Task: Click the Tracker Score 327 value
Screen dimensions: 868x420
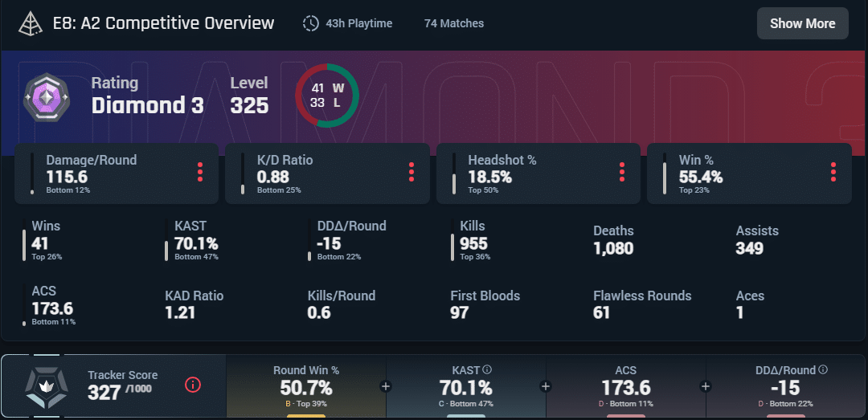Action: tap(104, 393)
